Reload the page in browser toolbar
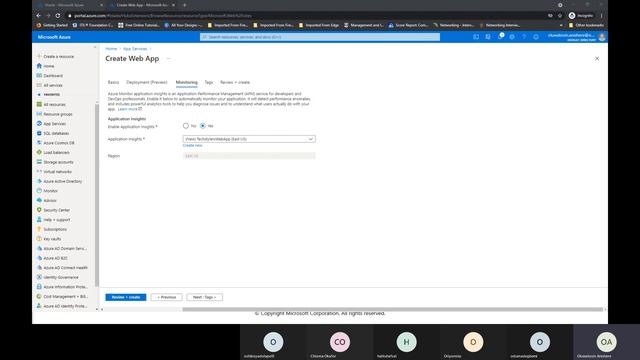 (x=58, y=16)
